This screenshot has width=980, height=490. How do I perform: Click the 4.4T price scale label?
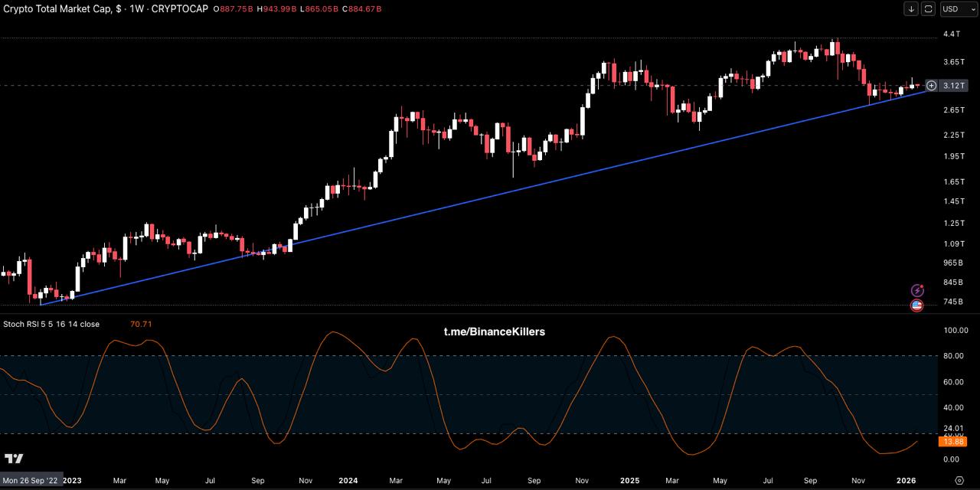952,34
